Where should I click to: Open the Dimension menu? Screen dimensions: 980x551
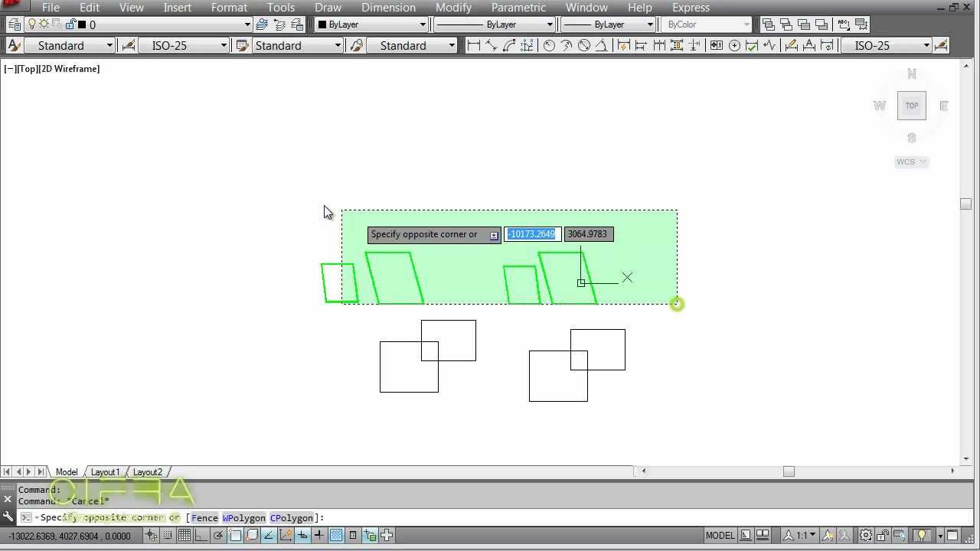pyautogui.click(x=388, y=7)
